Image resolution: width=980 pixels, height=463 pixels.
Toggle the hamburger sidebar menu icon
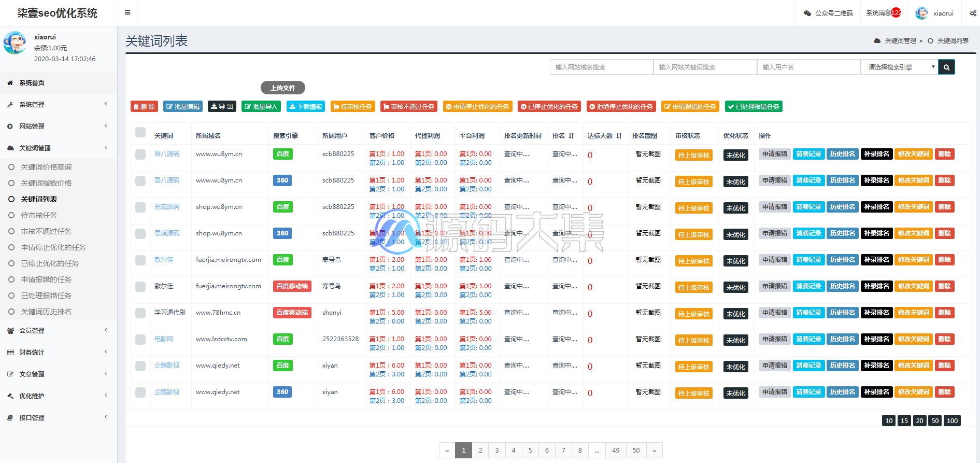(x=127, y=12)
